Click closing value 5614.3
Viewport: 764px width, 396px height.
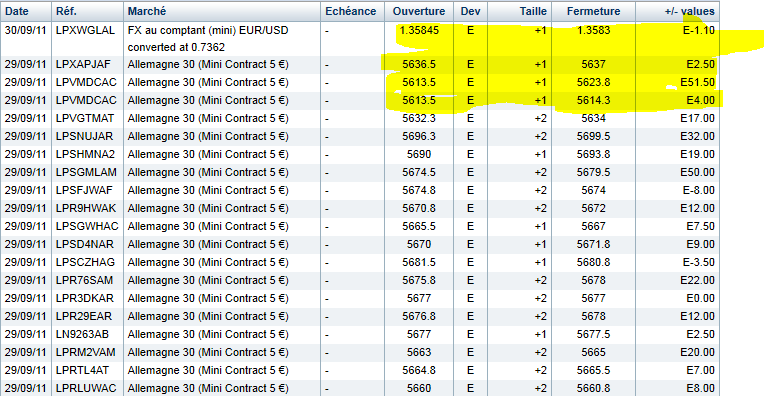593,100
